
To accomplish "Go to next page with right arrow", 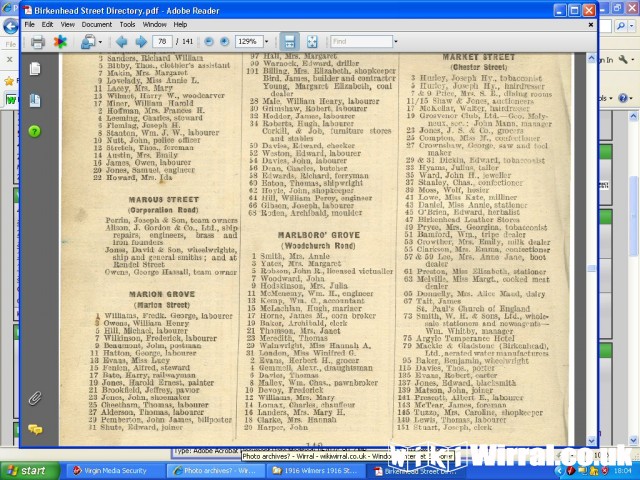I will [141, 42].
